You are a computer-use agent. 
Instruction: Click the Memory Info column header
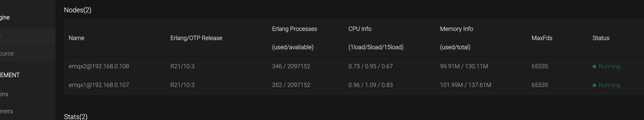(456, 29)
